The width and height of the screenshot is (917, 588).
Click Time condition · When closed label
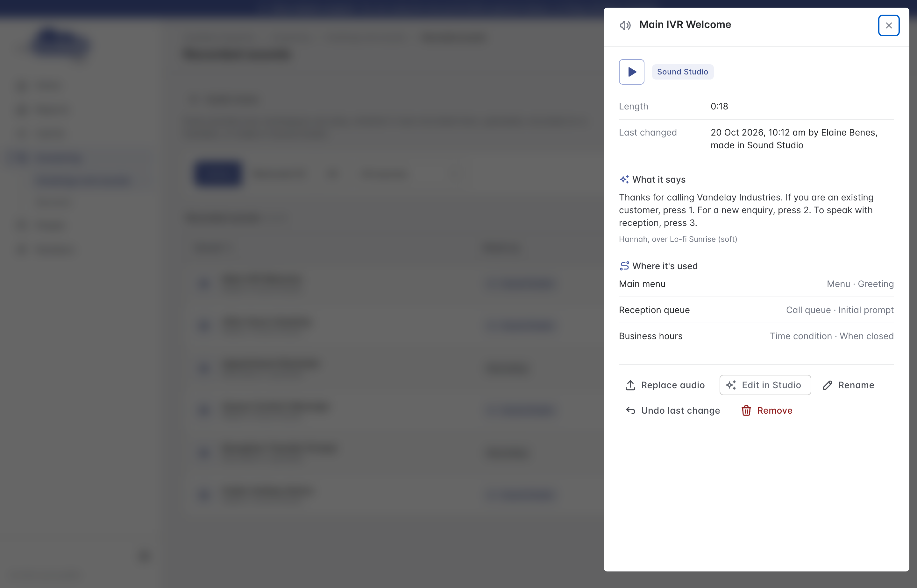coord(831,336)
